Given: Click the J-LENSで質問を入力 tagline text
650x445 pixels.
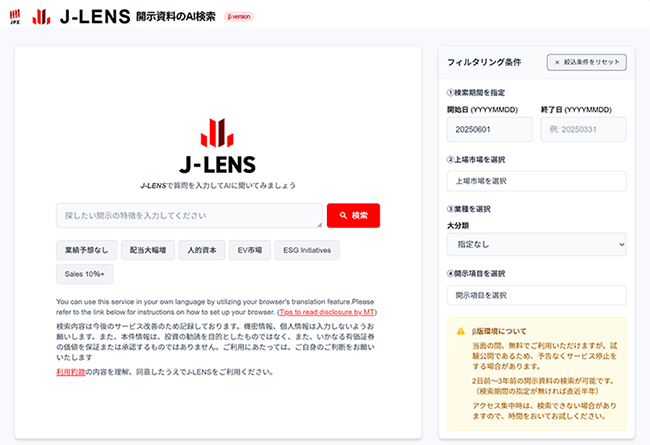Looking at the screenshot, I should 218,185.
